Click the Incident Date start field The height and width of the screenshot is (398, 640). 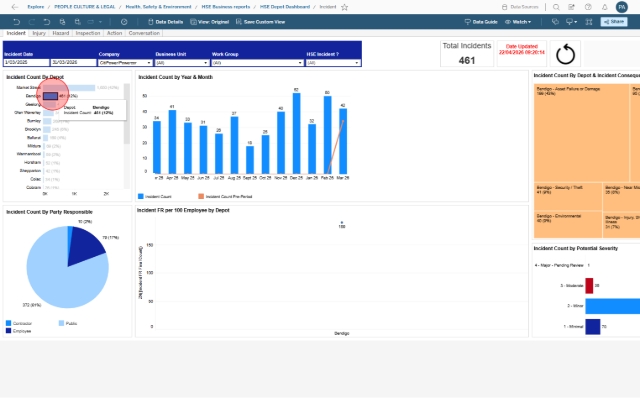tap(26, 63)
